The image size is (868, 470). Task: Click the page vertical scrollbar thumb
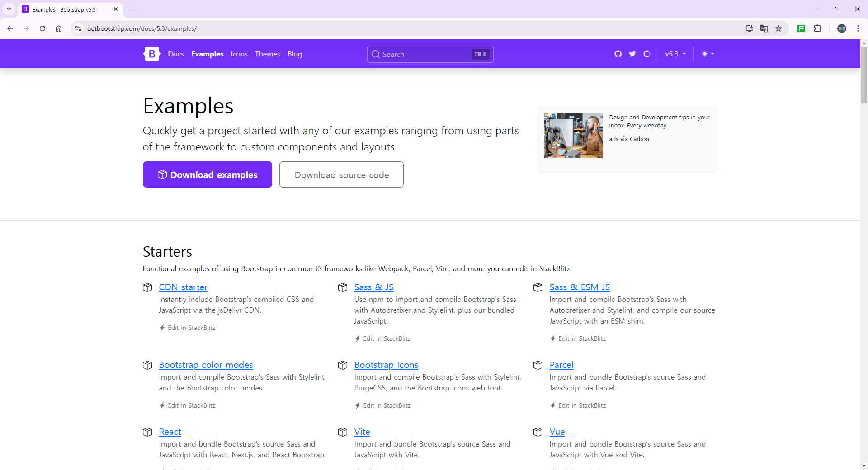(x=864, y=75)
